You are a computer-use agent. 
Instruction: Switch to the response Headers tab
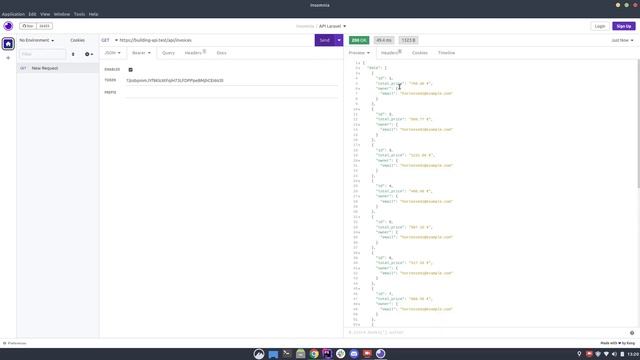coord(391,53)
